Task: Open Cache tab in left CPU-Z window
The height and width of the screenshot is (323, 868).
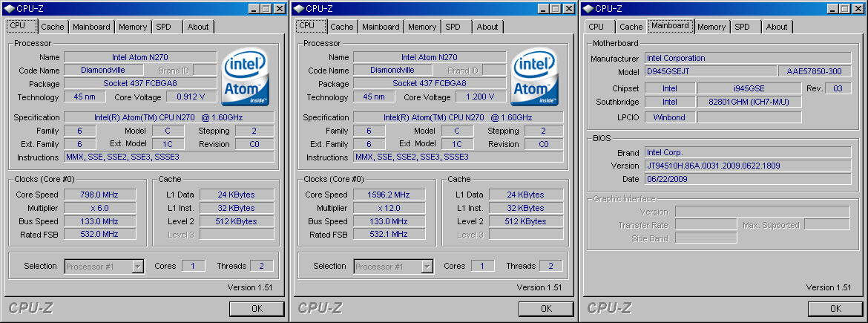Action: pyautogui.click(x=53, y=27)
